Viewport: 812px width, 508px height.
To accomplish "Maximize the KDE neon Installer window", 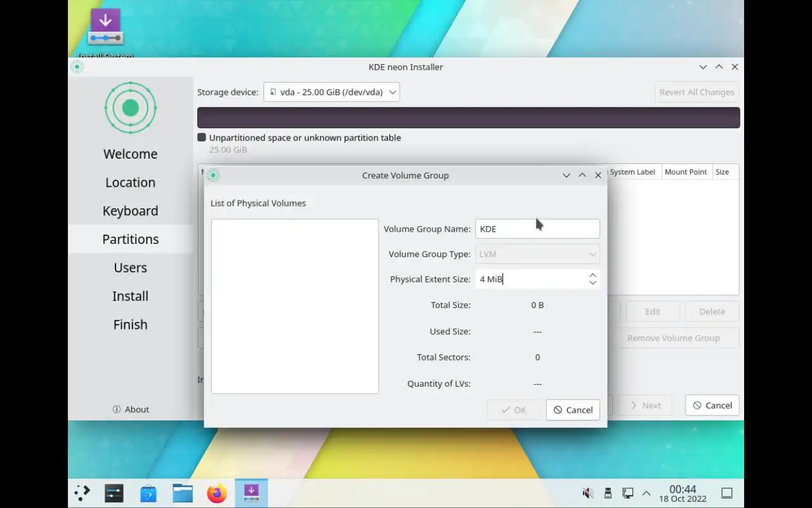I will (719, 67).
